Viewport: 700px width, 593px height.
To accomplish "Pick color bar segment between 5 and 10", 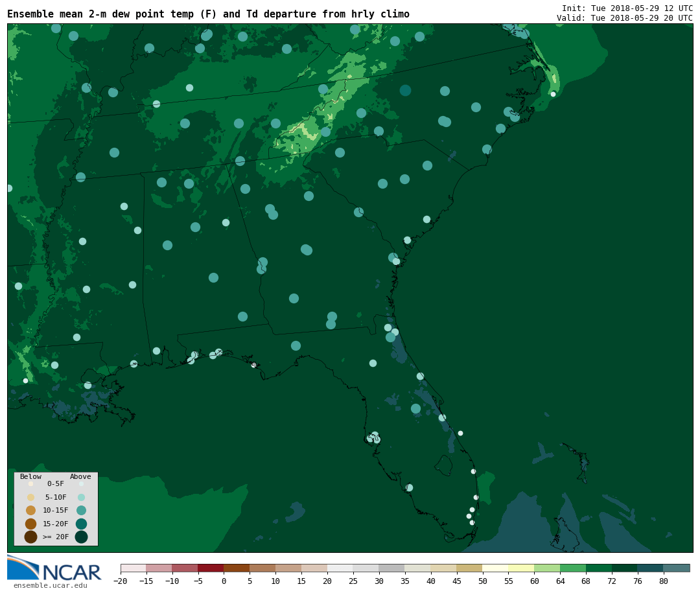I will point(262,568).
